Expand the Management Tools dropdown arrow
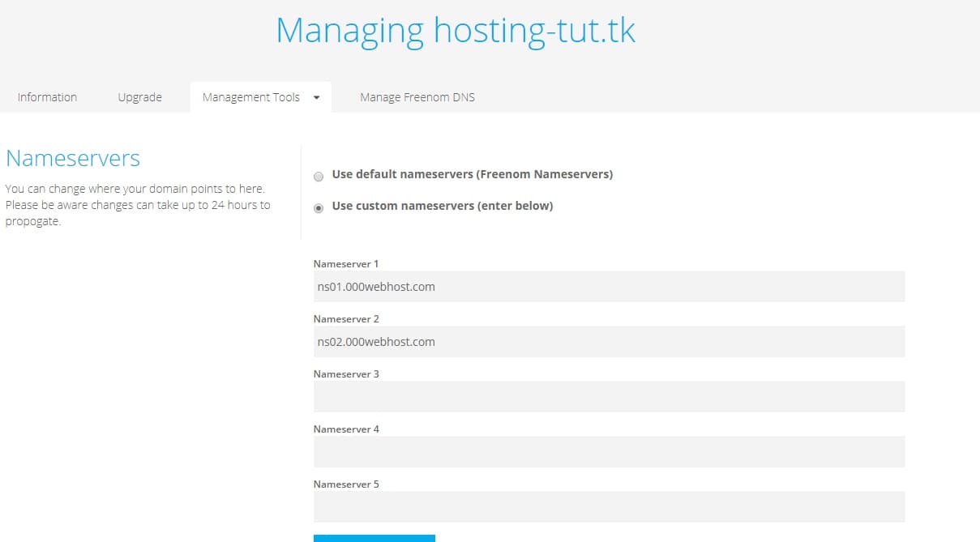Screen dimensions: 980x542 tap(316, 97)
